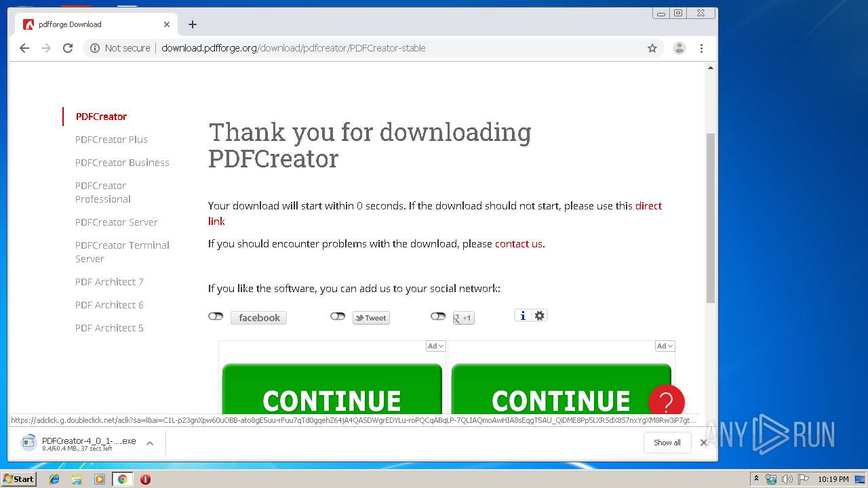The width and height of the screenshot is (868, 488).
Task: Open PDFCreator Terminal Server in the sidebar
Action: pos(122,252)
